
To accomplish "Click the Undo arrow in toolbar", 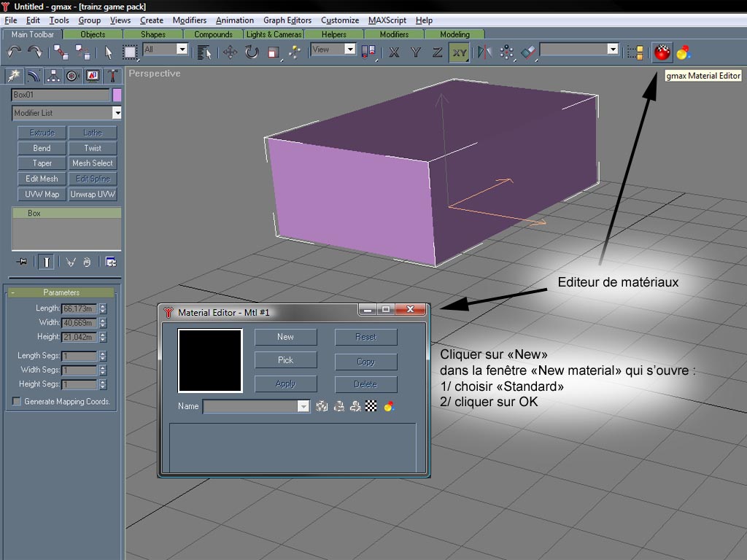I will [14, 52].
